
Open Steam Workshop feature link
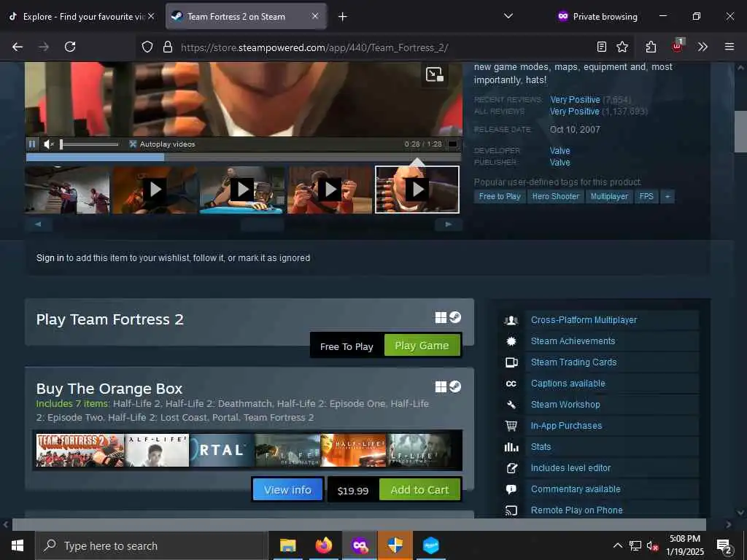(x=565, y=404)
